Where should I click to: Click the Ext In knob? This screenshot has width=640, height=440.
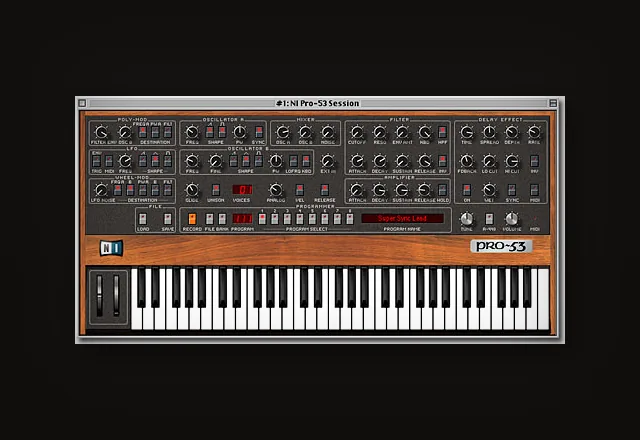[328, 161]
